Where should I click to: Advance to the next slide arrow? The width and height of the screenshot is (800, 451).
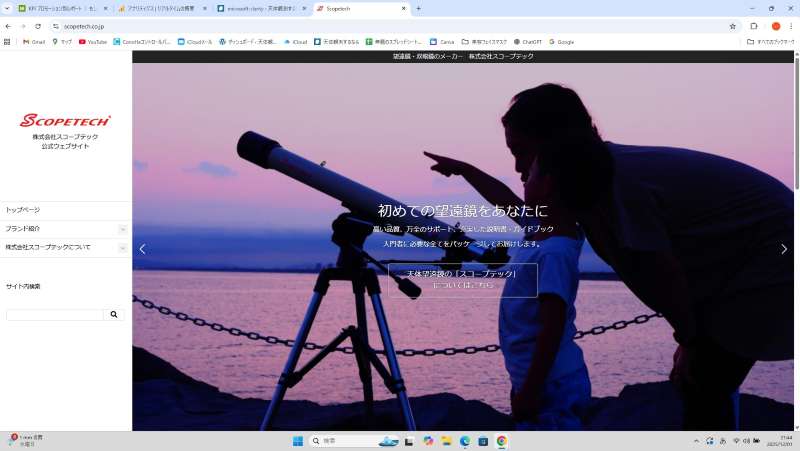click(x=783, y=249)
